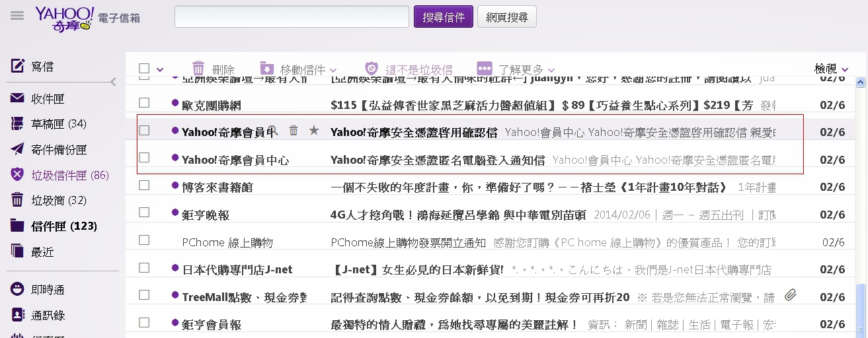Image resolution: width=868 pixels, height=338 pixels.
Task: Open the 垃圾筒 (32) folder
Action: tap(59, 200)
